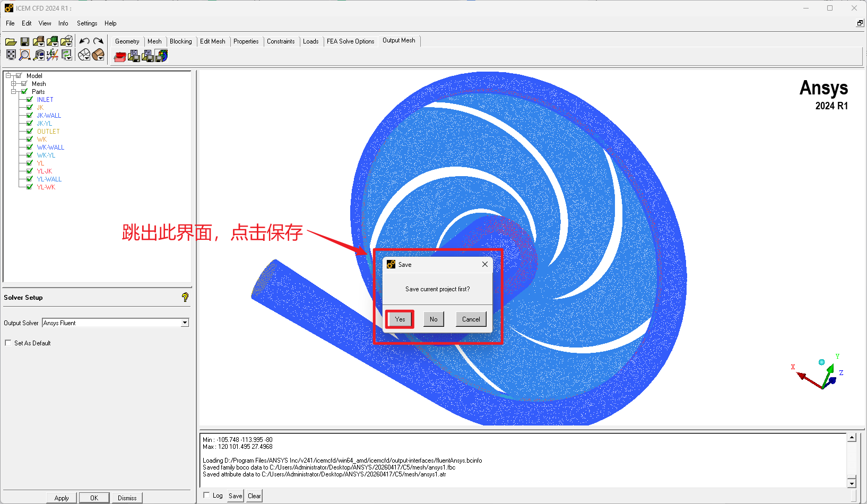
Task: Open project folder icon in toolbar
Action: click(x=11, y=41)
